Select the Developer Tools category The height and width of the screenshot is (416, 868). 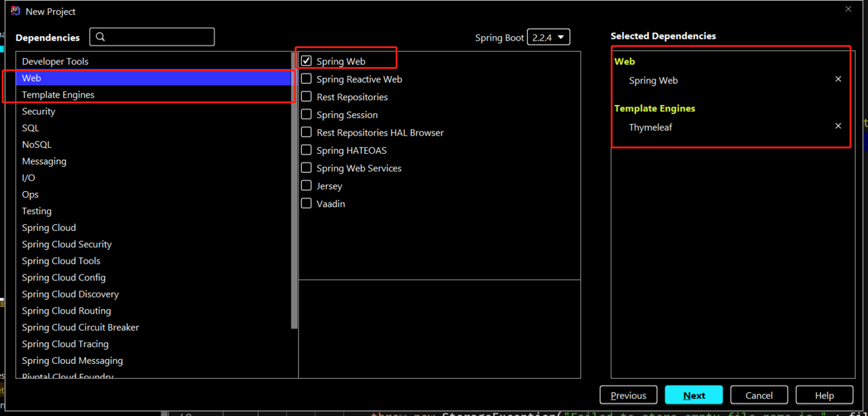[x=154, y=62]
